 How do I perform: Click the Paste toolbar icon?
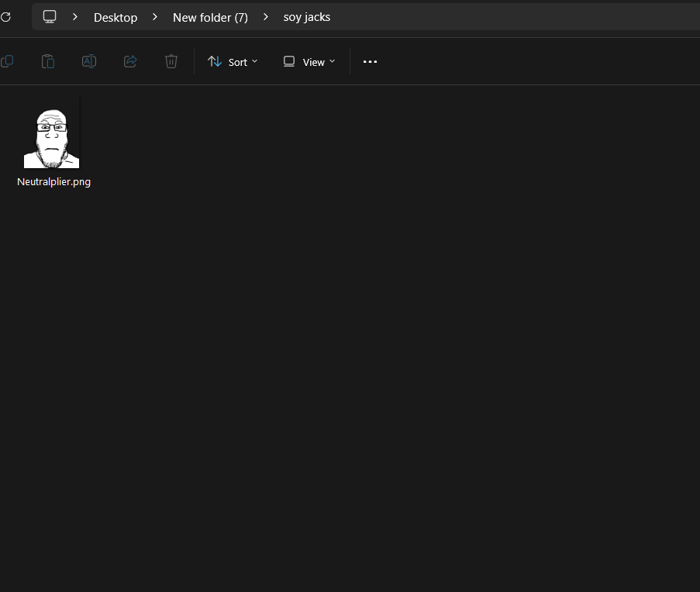point(48,61)
